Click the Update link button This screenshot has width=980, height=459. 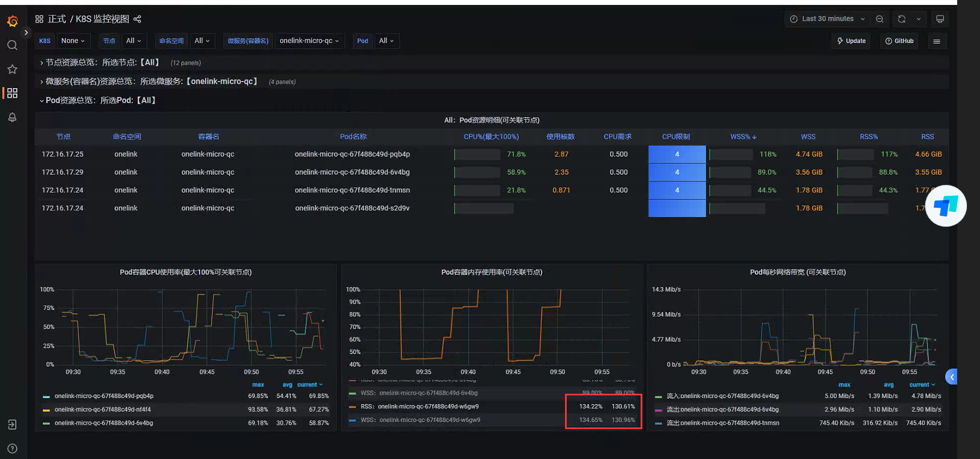click(851, 41)
